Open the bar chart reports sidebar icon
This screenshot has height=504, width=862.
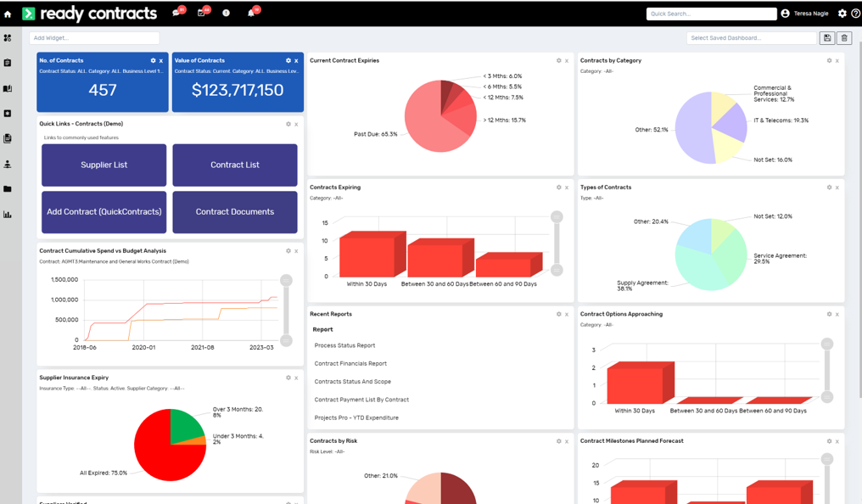[x=8, y=215]
